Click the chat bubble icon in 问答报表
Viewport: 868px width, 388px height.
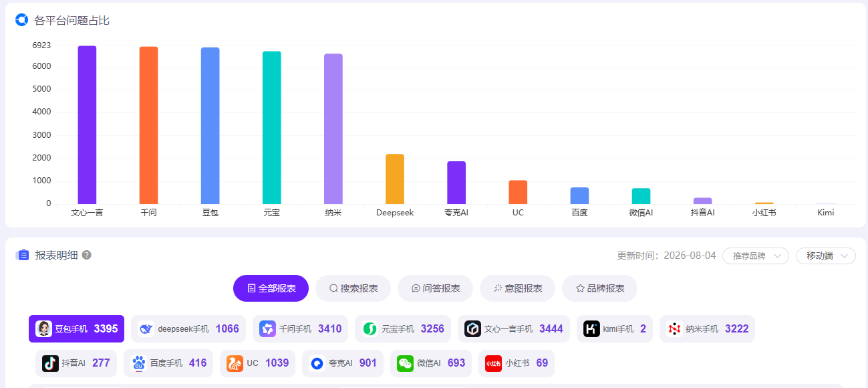click(416, 288)
